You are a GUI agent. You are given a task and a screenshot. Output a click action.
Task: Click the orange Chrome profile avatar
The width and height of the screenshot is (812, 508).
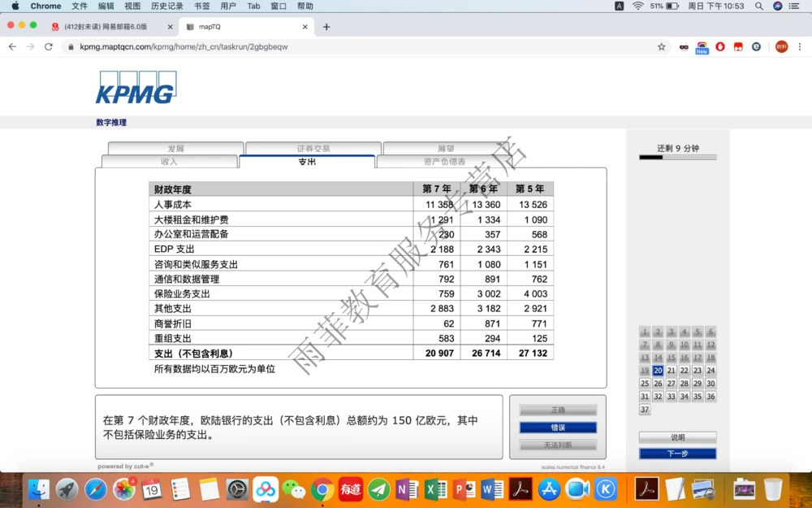click(780, 47)
